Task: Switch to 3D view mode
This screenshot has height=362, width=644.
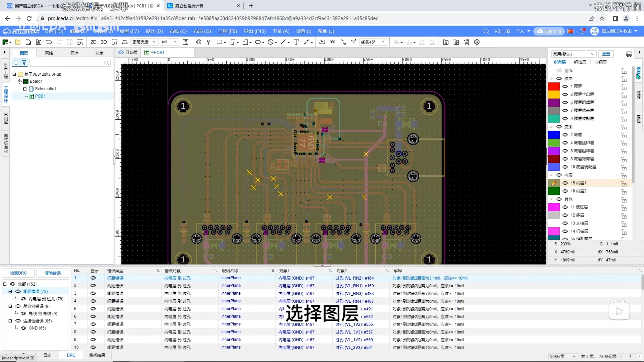Action: point(104,42)
